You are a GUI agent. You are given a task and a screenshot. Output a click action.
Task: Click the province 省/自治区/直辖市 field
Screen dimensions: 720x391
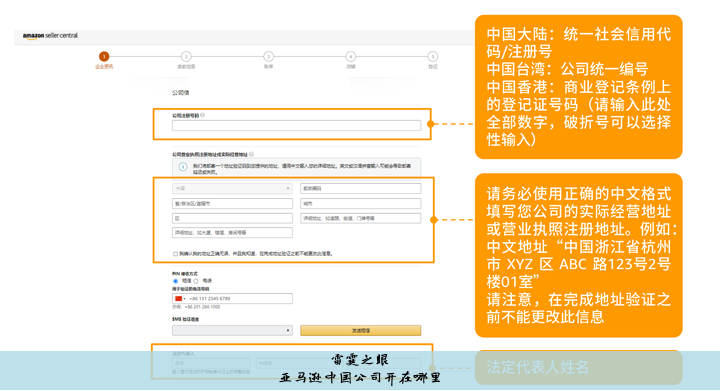click(232, 203)
